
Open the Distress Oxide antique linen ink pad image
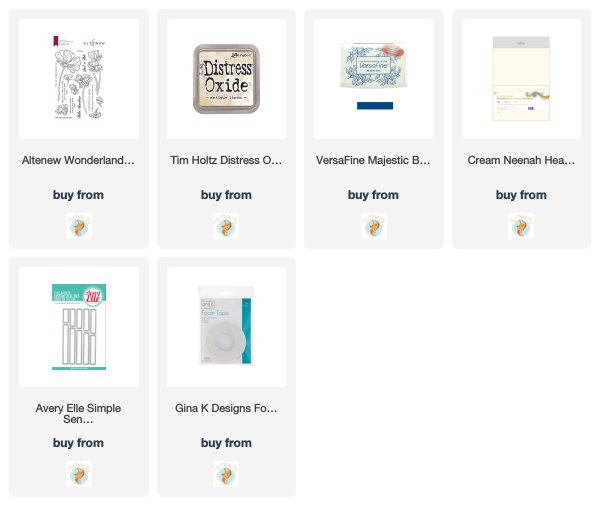pyautogui.click(x=226, y=79)
